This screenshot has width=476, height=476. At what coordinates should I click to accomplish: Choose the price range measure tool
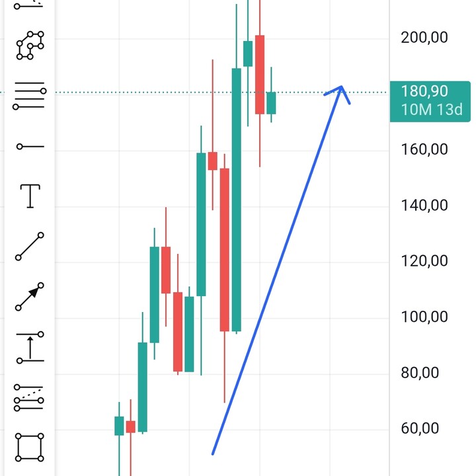pyautogui.click(x=30, y=348)
